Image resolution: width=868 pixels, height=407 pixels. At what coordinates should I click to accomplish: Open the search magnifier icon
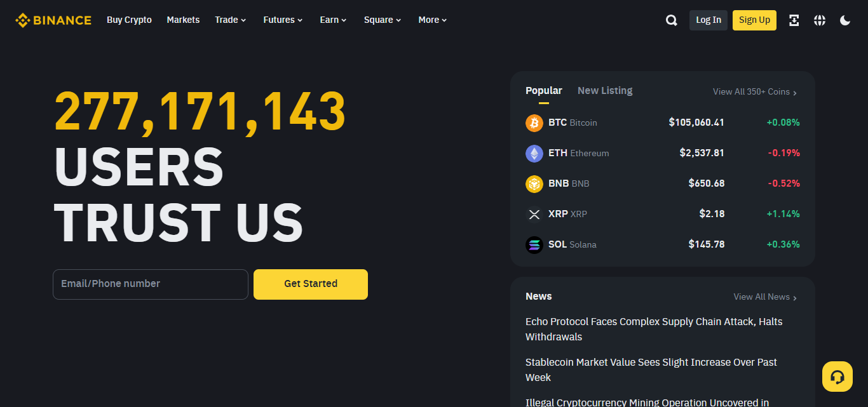[x=672, y=20]
